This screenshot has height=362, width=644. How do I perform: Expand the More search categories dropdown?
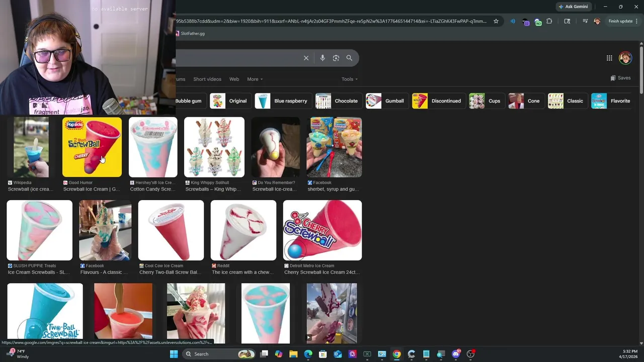[x=255, y=79]
